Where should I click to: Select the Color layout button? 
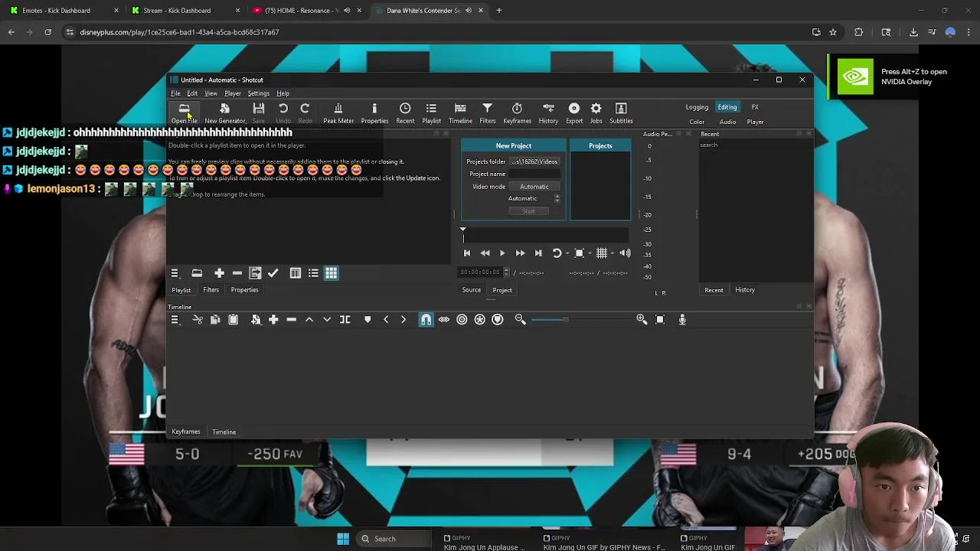tap(697, 122)
